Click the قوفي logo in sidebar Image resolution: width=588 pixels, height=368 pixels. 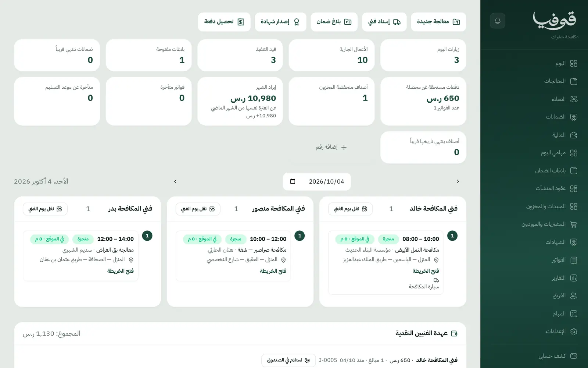coord(555,20)
